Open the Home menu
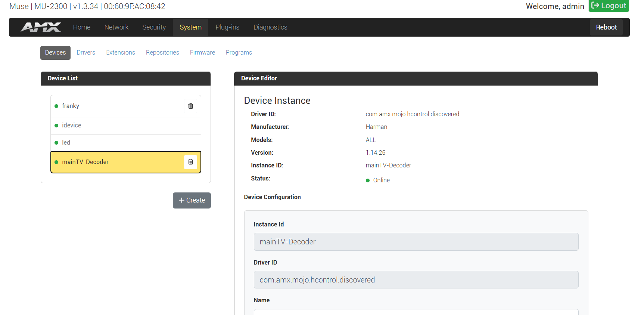Image resolution: width=644 pixels, height=315 pixels. tap(82, 27)
